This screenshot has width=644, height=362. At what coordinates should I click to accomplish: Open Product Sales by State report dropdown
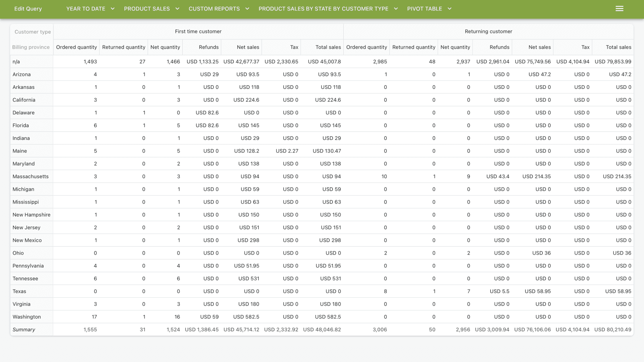click(x=328, y=8)
